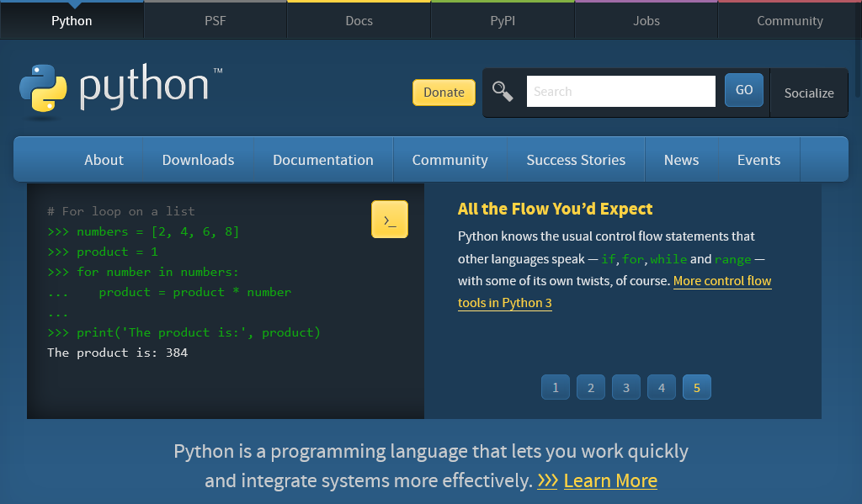Click the '# For loop on a list' comment
Viewport: 862px width, 504px height.
(121, 211)
